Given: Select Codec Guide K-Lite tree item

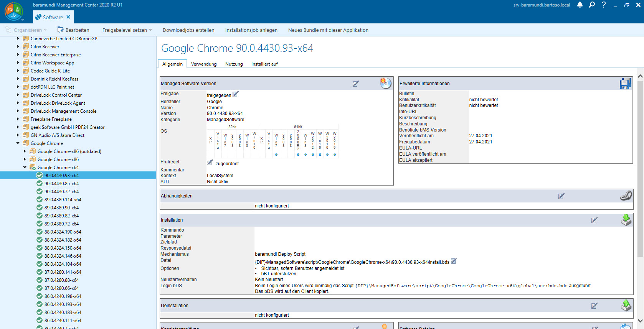Looking at the screenshot, I should pos(50,71).
